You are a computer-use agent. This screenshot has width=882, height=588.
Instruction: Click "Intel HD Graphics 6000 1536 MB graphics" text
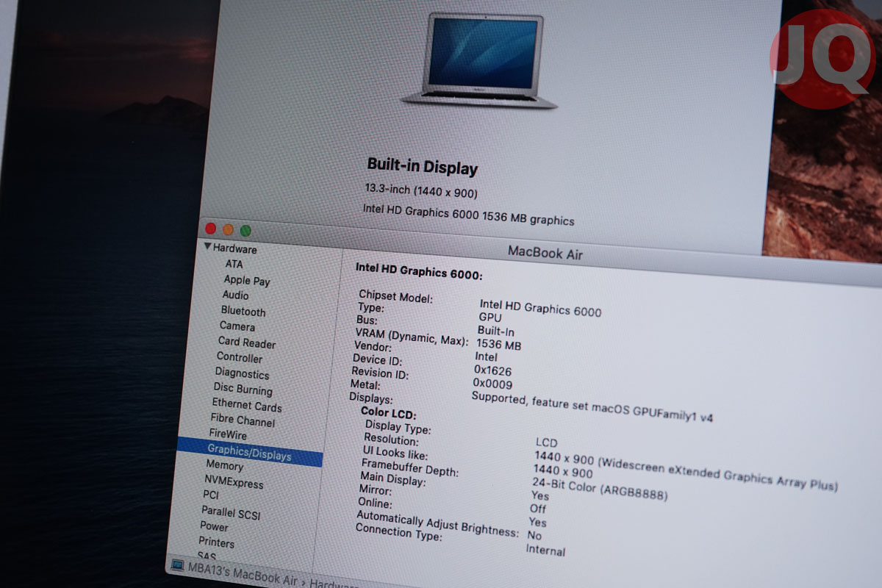[468, 215]
